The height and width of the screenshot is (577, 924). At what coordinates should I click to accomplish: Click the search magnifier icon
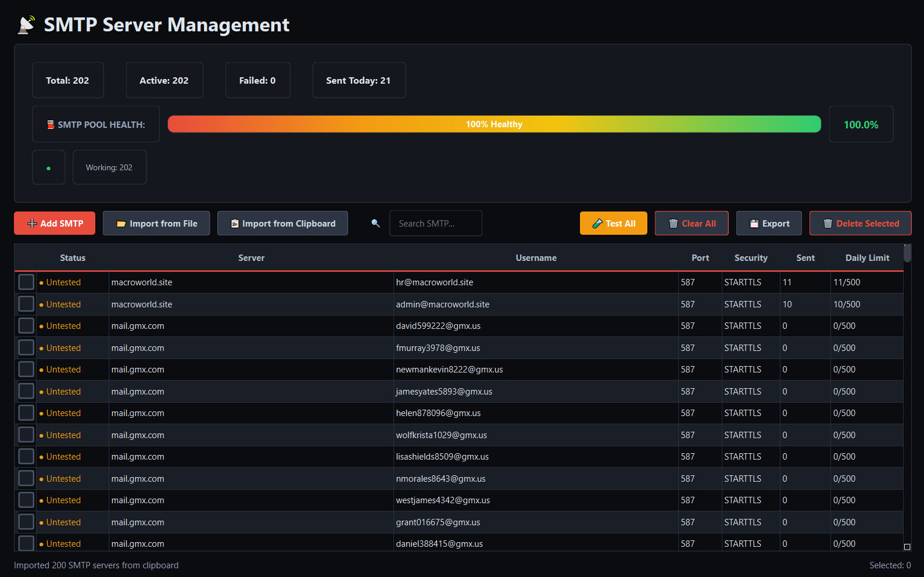click(375, 223)
